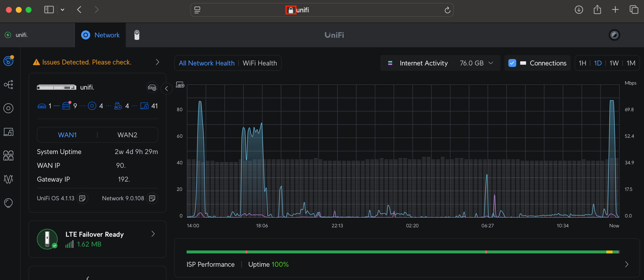Open the gateway settings icon beside unifi.
644x280 pixels.
[152, 87]
